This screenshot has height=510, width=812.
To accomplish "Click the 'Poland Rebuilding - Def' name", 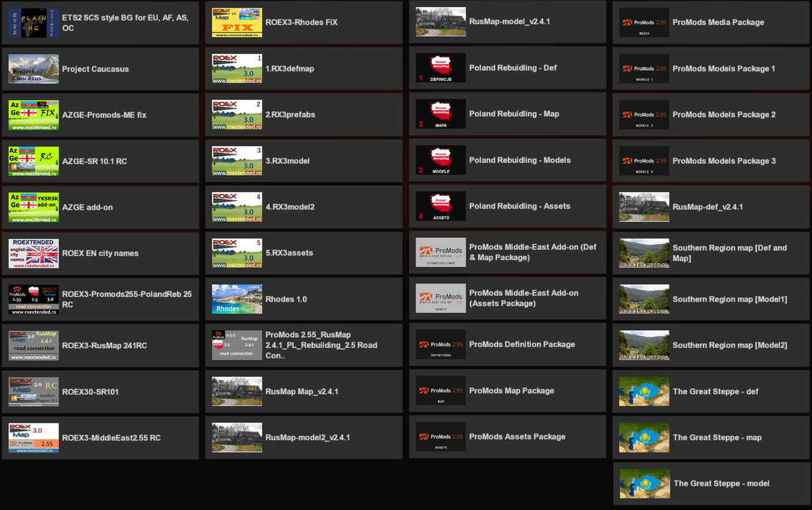I will coord(513,68).
